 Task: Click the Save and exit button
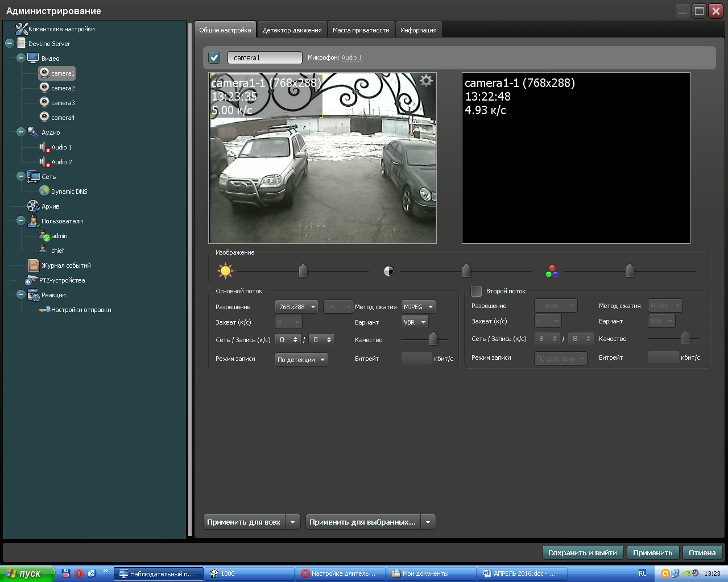[582, 552]
